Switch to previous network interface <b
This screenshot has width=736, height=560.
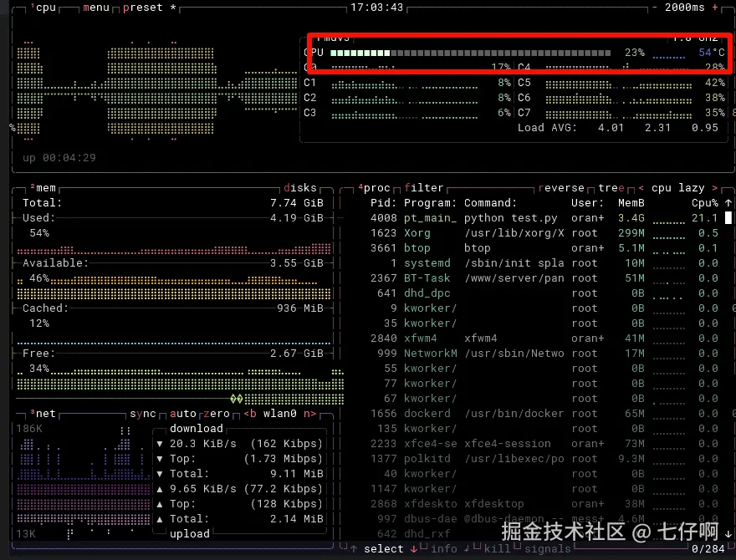[250, 414]
